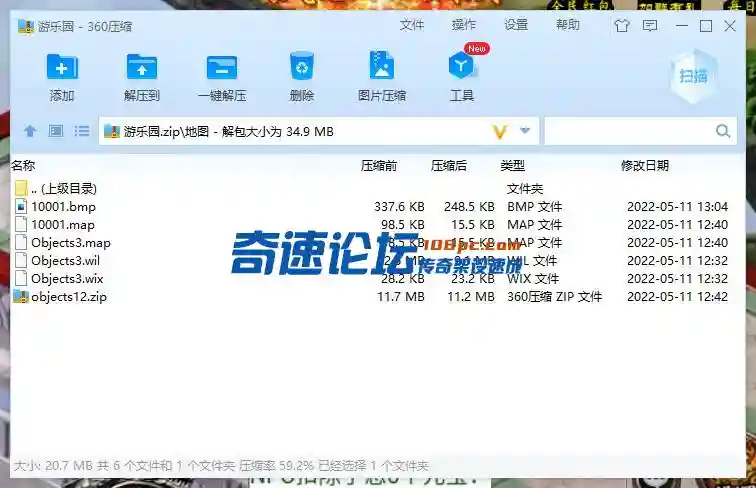756x488 pixels.
Task: Close the 360压缩 window
Action: coord(730,26)
